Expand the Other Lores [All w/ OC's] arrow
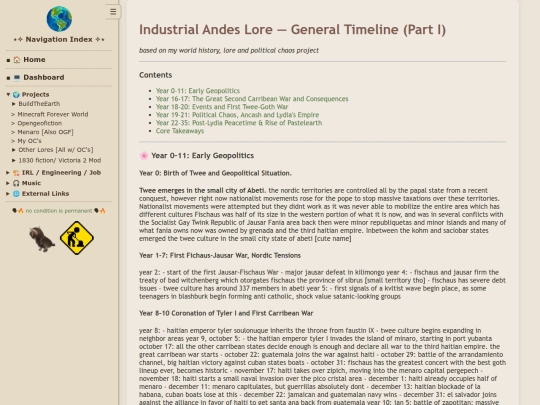This screenshot has width=540, height=405. click(14, 150)
